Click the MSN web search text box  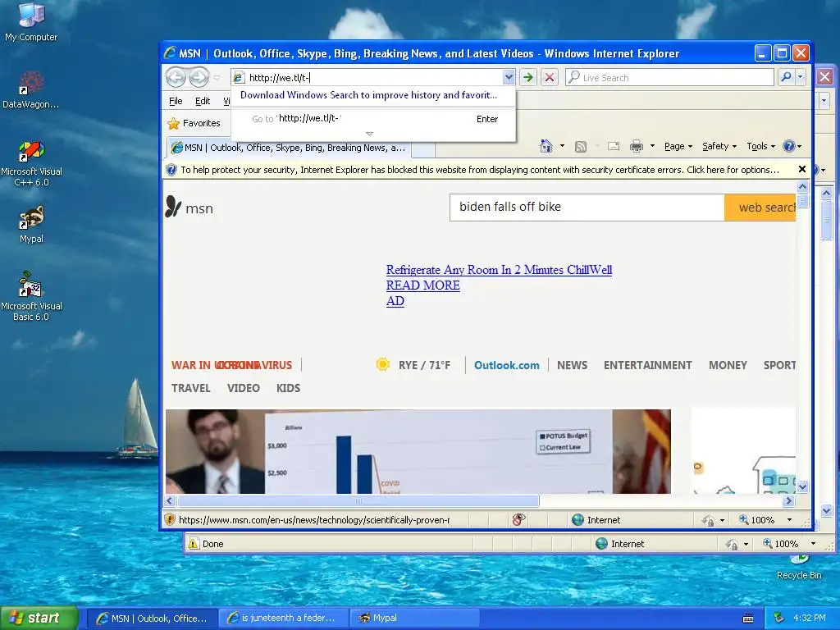click(587, 208)
